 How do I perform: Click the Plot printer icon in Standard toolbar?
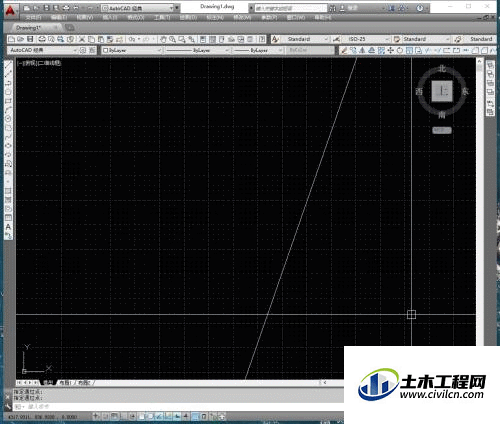pyautogui.click(x=42, y=39)
